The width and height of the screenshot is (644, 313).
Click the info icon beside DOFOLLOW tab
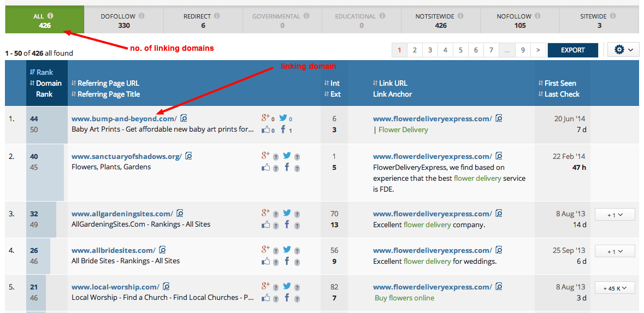point(142,16)
